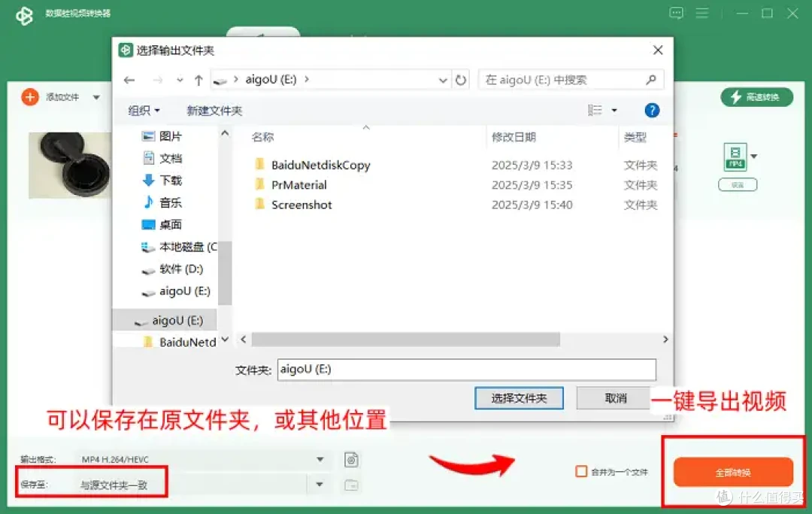Sort by 修改日期 column header
Screen dimensions: 812x514
pyautogui.click(x=514, y=137)
